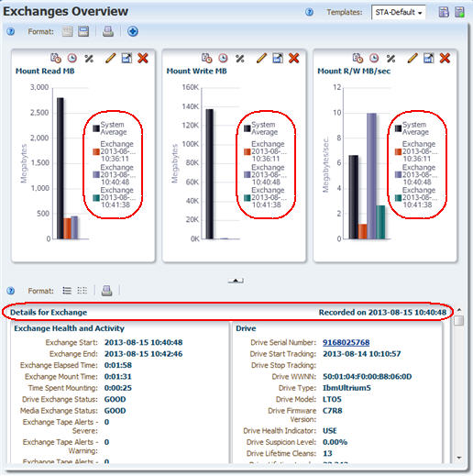Click chart export icon in Mount R/W MB/sec pane
The height and width of the screenshot is (476, 473).
point(429,58)
